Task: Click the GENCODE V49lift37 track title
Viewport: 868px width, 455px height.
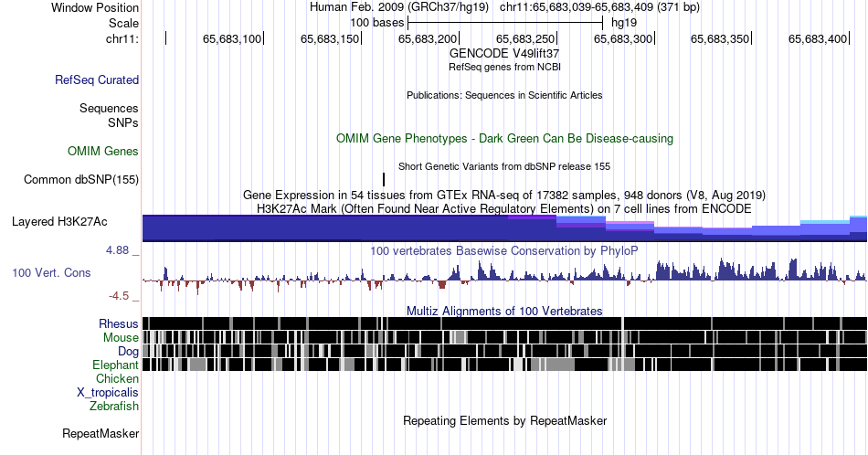Action: coord(504,53)
